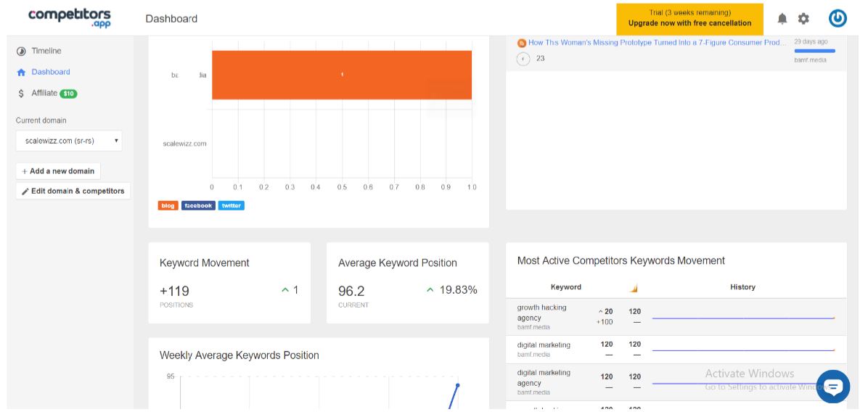This screenshot has width=868, height=412.
Task: Expand the Current domain dropdown
Action: click(69, 141)
